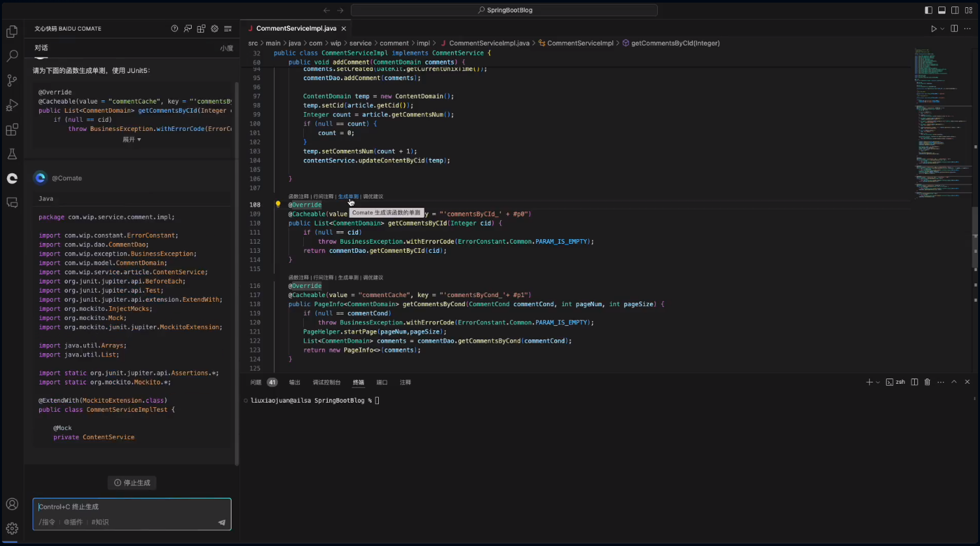The width and height of the screenshot is (980, 546).
Task: Click the Comate help question-mark icon
Action: click(174, 29)
